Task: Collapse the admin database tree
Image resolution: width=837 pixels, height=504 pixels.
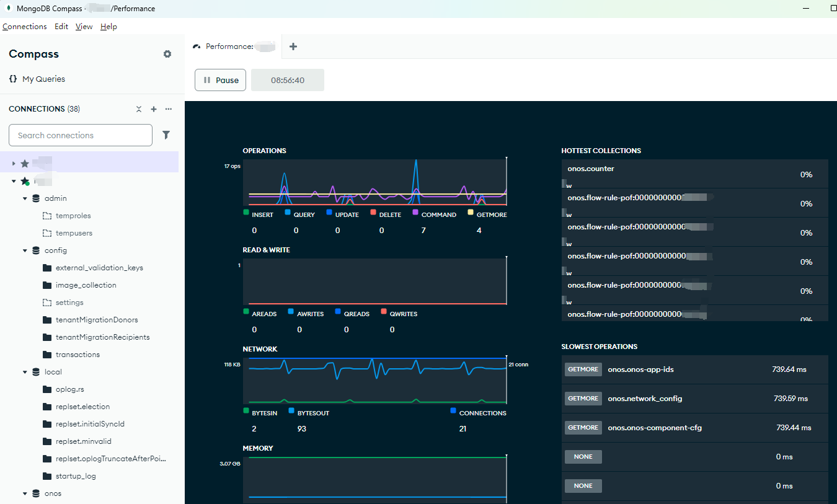Action: [x=25, y=198]
